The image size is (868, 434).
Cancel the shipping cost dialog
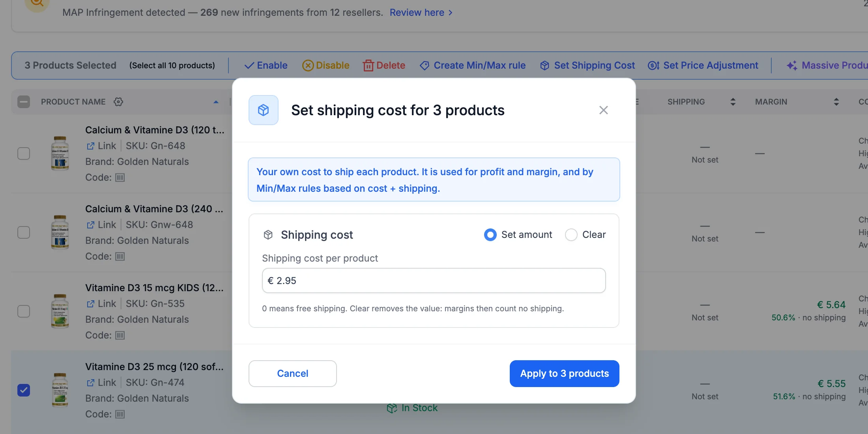(292, 373)
